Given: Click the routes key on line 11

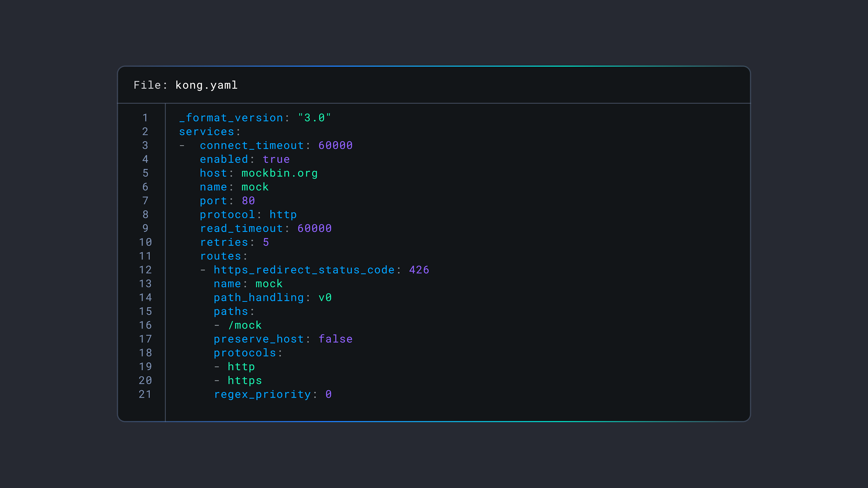Looking at the screenshot, I should 220,256.
